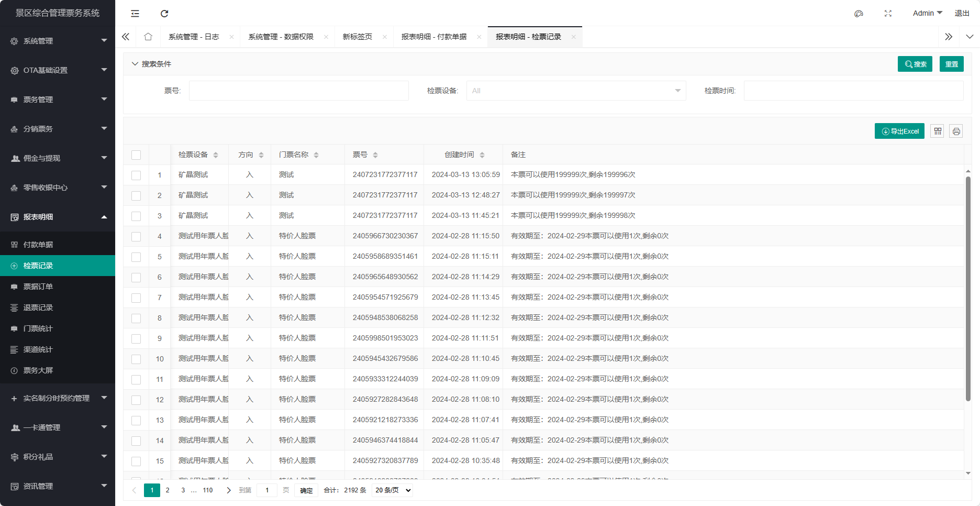Collapse the 报表明细 menu
This screenshot has height=506, width=980.
coord(58,217)
